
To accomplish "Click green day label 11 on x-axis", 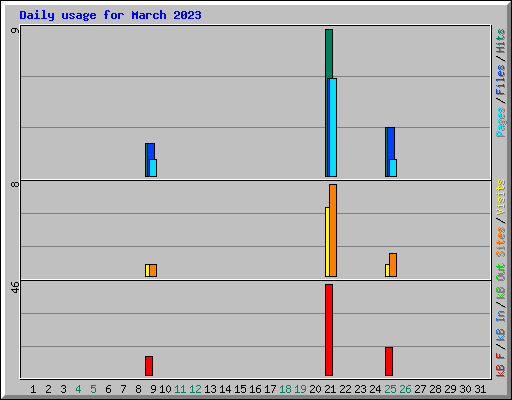I will [x=180, y=389].
